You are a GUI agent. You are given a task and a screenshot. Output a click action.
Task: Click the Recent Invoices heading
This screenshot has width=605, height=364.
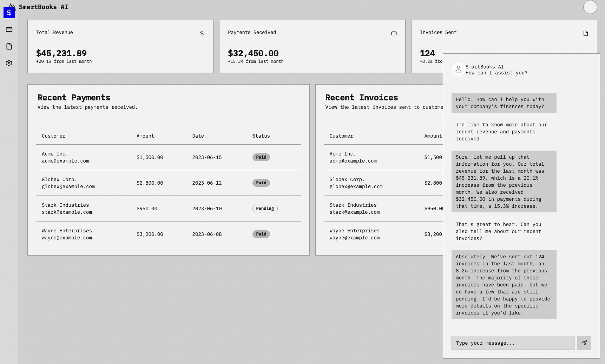362,98
